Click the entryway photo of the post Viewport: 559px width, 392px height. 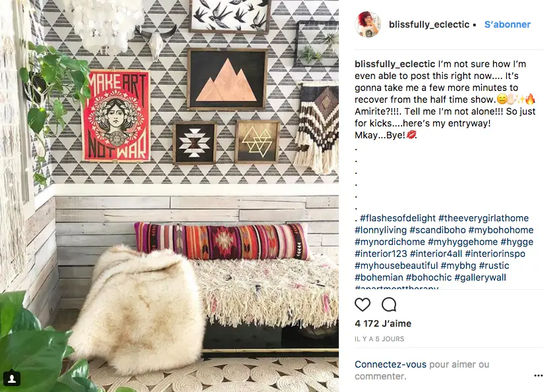click(x=169, y=196)
